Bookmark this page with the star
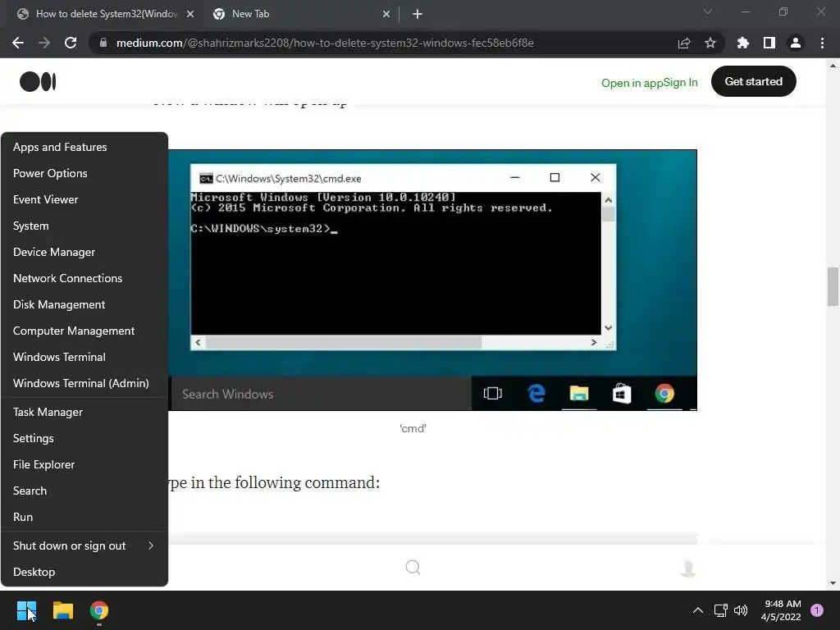 710,43
